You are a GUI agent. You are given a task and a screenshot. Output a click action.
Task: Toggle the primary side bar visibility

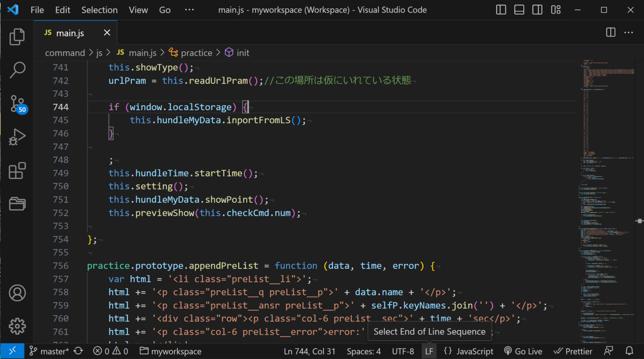click(x=501, y=9)
